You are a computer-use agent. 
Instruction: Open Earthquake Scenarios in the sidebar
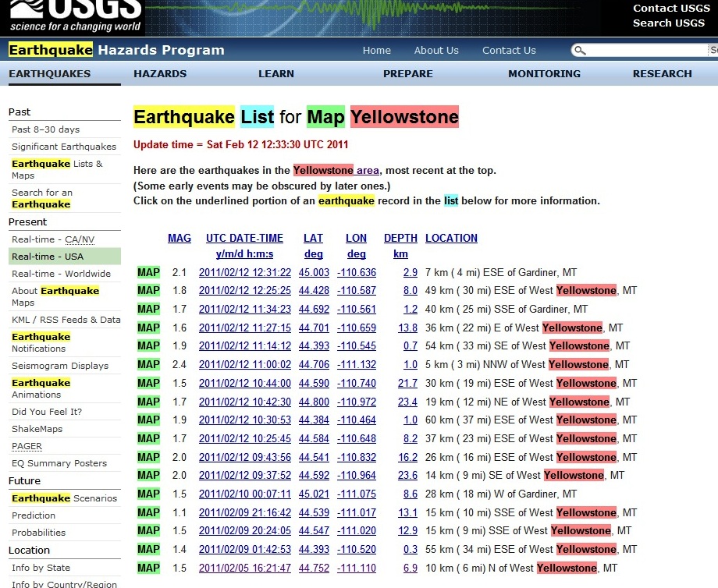[x=65, y=498]
